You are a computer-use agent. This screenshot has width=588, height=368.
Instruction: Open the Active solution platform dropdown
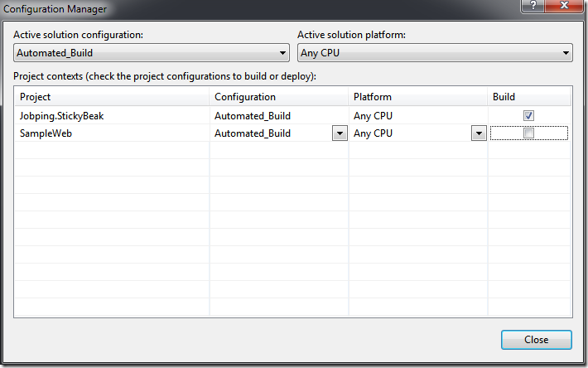(x=435, y=54)
